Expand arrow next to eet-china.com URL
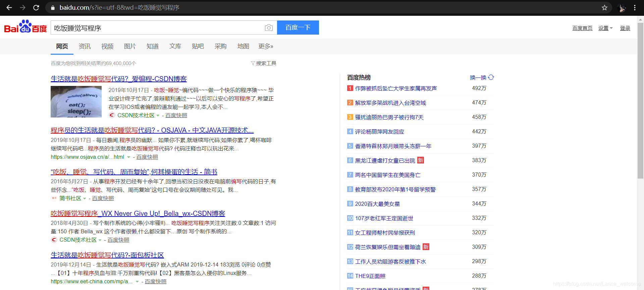Image resolution: width=644 pixels, height=290 pixels. click(x=137, y=282)
